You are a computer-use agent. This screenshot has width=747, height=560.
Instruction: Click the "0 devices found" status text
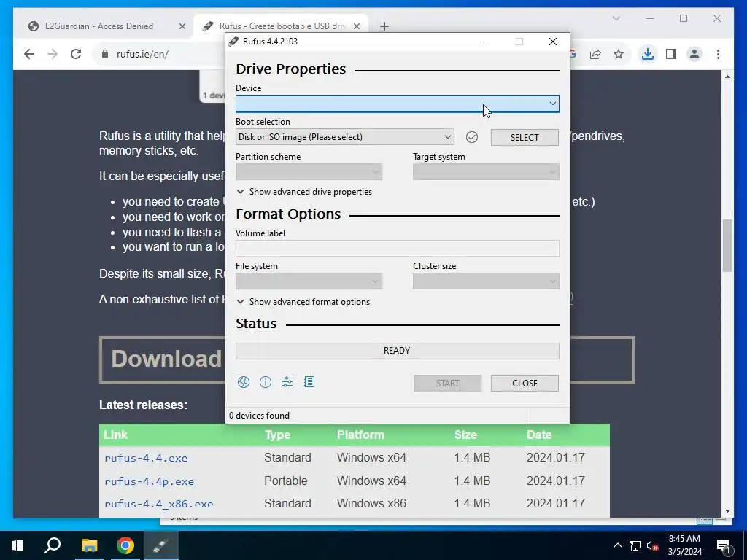coord(259,416)
